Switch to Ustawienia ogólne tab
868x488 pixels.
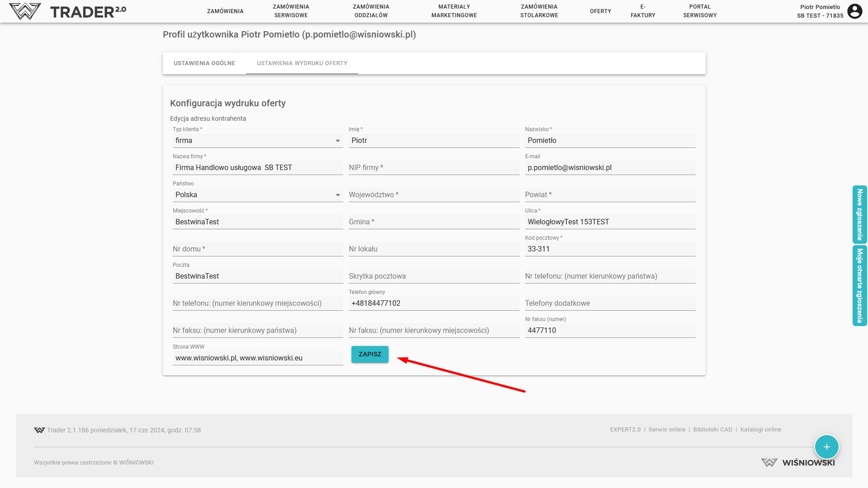click(204, 63)
